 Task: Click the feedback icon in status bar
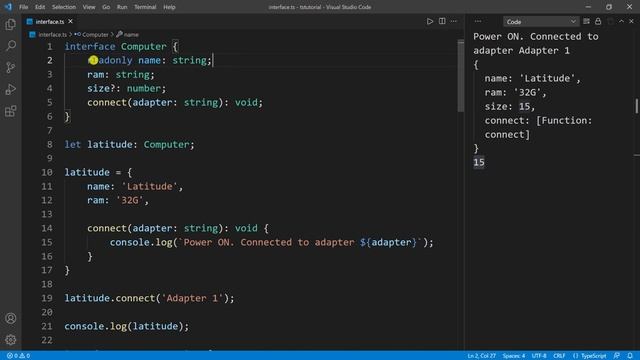tap(617, 356)
